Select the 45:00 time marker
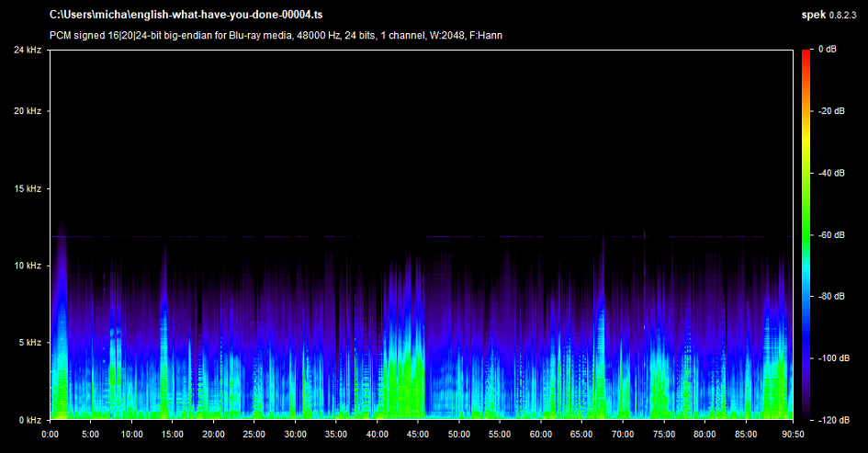 coord(418,434)
